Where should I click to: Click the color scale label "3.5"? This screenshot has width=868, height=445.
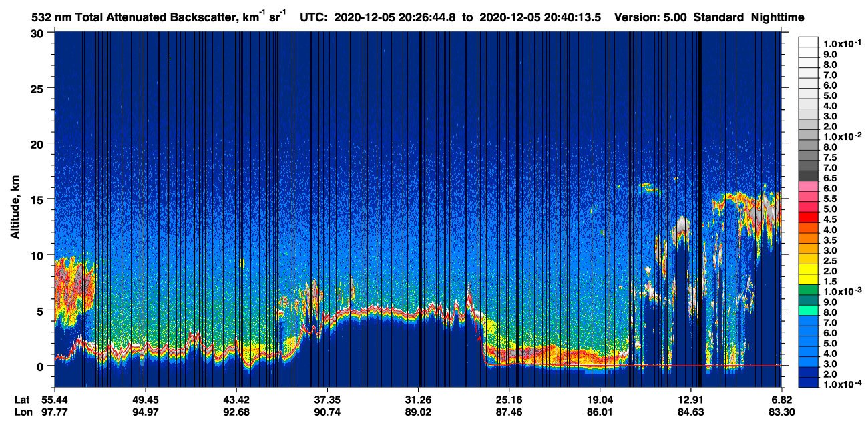[x=831, y=240]
